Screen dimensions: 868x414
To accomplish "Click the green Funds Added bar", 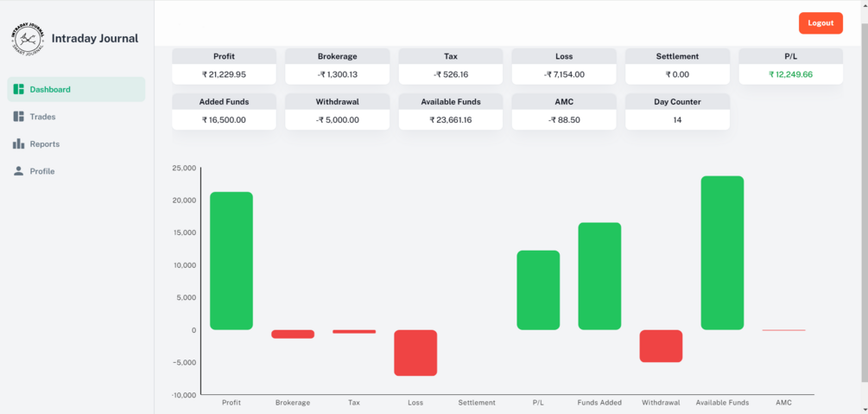I will click(599, 277).
